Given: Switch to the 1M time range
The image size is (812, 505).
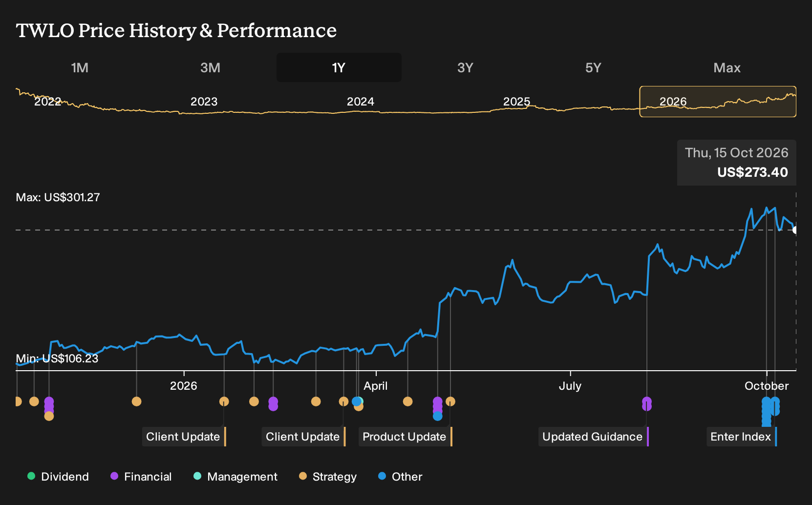Looking at the screenshot, I should (80, 67).
